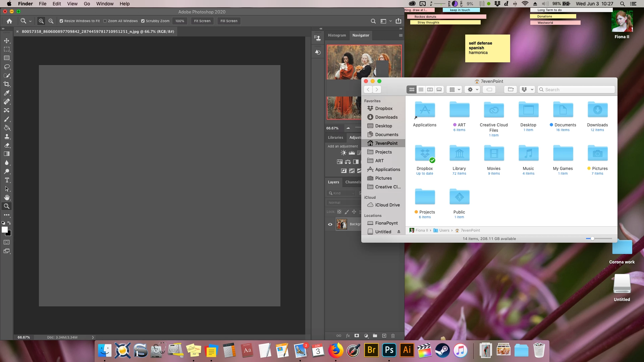Hide the Background layer eye icon
This screenshot has height=362, width=644.
pos(330,224)
